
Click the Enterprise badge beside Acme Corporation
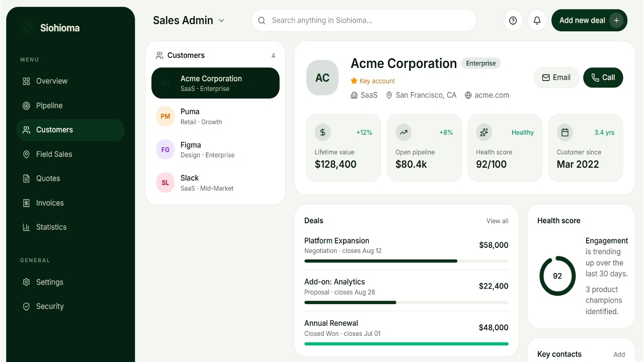point(481,63)
